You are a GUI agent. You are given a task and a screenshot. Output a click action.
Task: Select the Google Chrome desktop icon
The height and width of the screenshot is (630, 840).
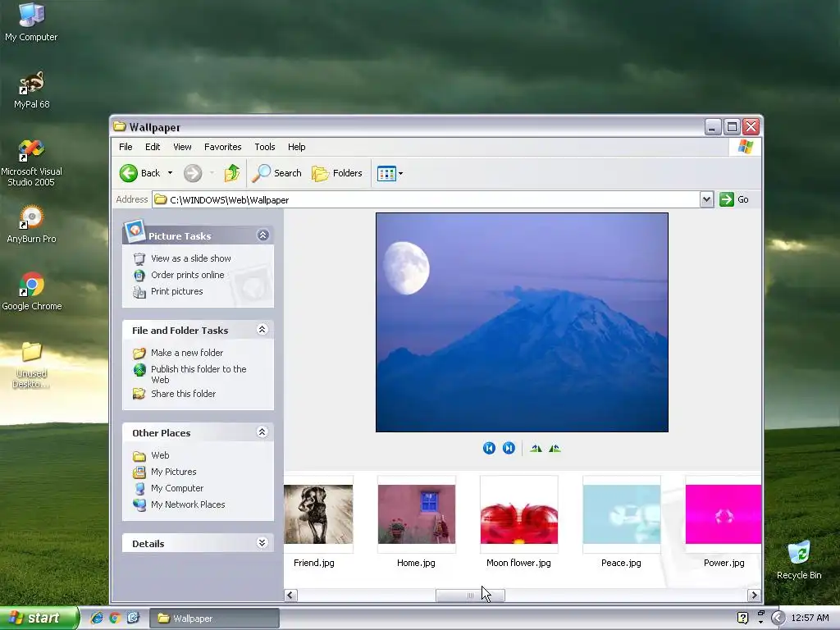tap(32, 292)
